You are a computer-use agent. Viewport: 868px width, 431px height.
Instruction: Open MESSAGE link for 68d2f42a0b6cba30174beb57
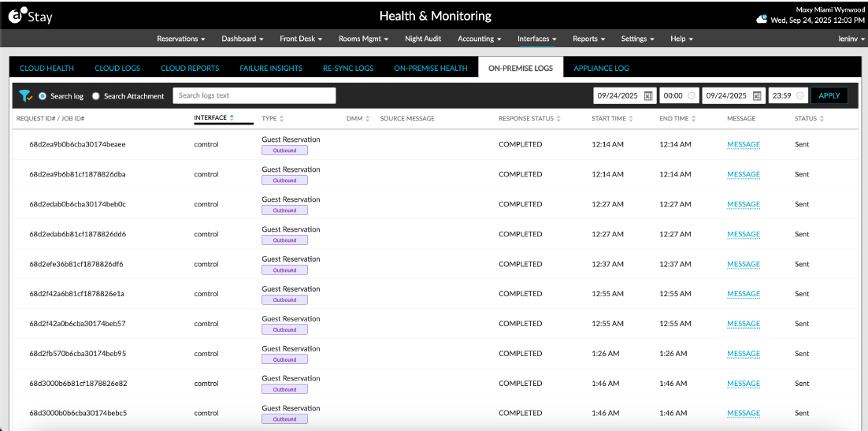(x=744, y=324)
